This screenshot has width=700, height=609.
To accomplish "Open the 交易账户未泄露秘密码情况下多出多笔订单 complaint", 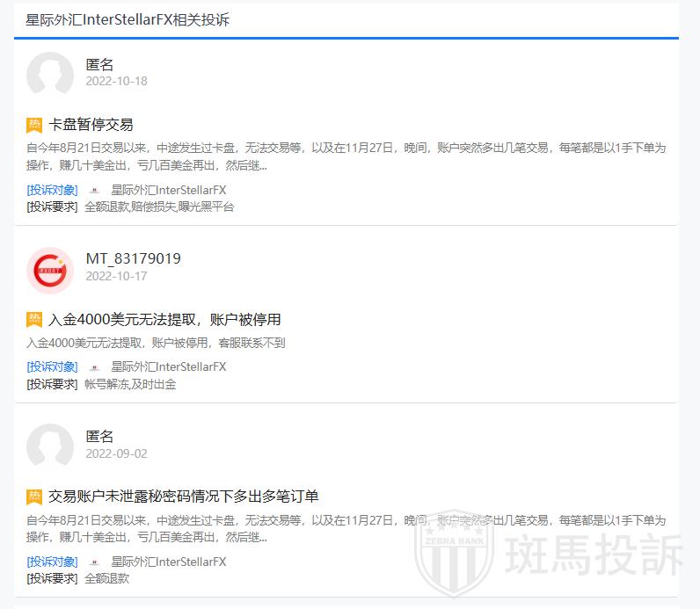I will click(x=184, y=497).
